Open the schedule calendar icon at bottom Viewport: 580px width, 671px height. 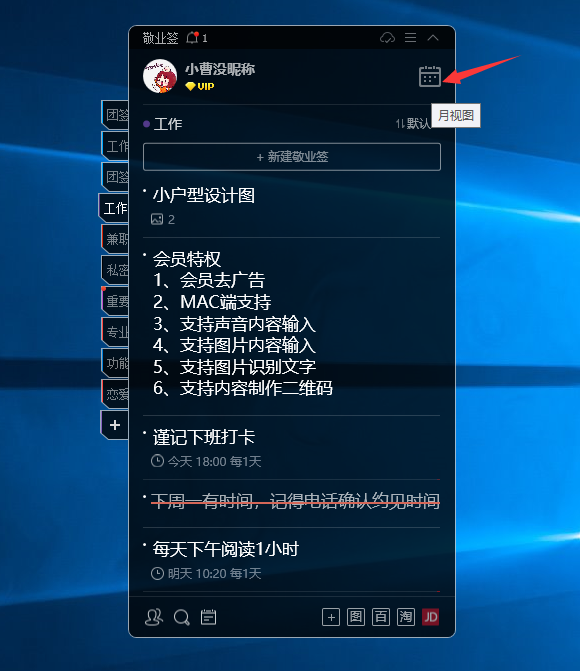coord(208,617)
